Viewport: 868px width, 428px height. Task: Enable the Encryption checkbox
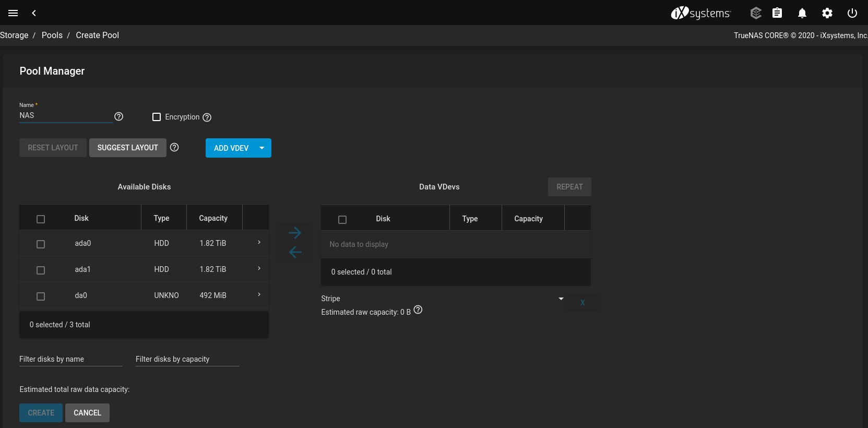157,117
